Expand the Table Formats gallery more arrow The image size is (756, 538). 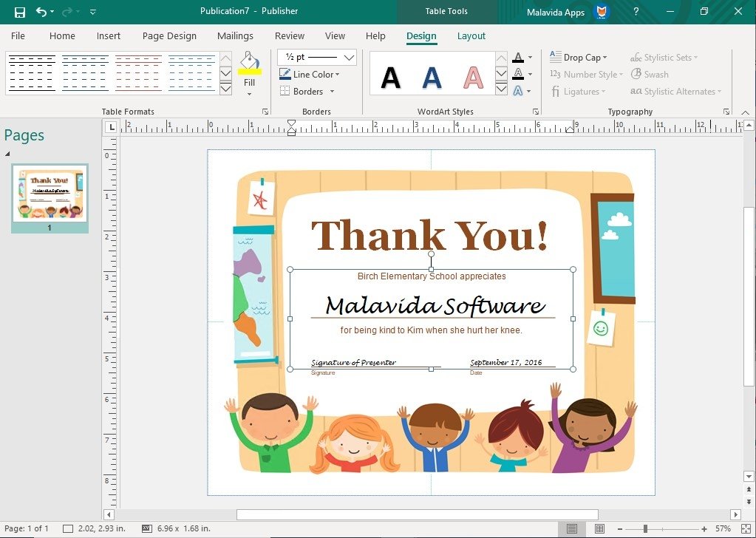click(225, 89)
